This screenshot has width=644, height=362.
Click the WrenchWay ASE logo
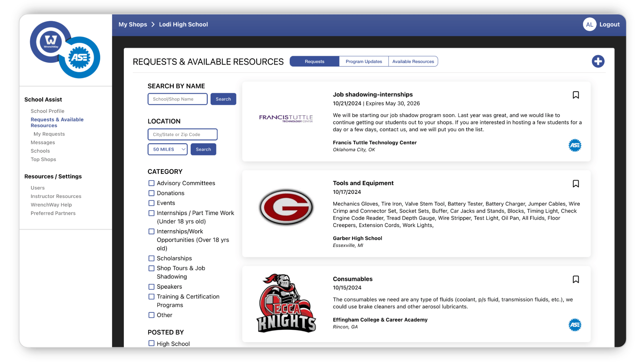65,50
